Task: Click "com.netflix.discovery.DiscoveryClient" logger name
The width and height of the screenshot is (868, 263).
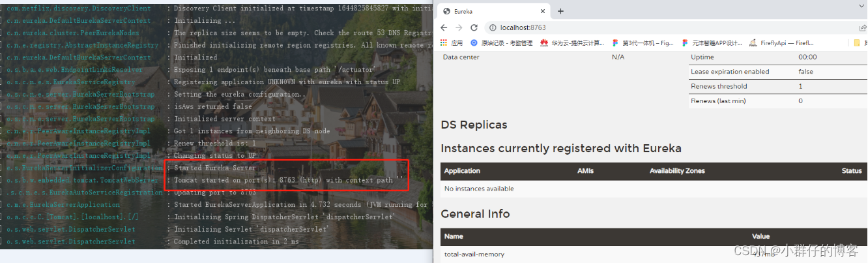Action: [78, 8]
